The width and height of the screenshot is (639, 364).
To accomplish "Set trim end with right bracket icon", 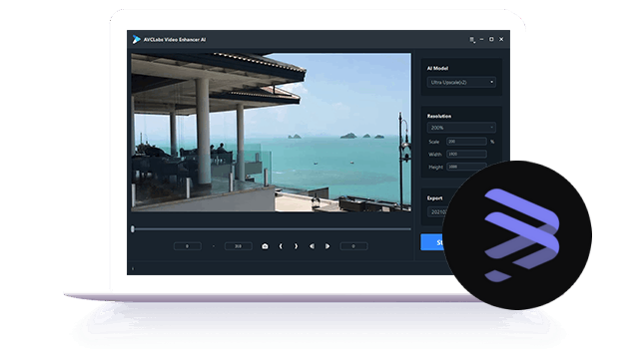I will 296,246.
